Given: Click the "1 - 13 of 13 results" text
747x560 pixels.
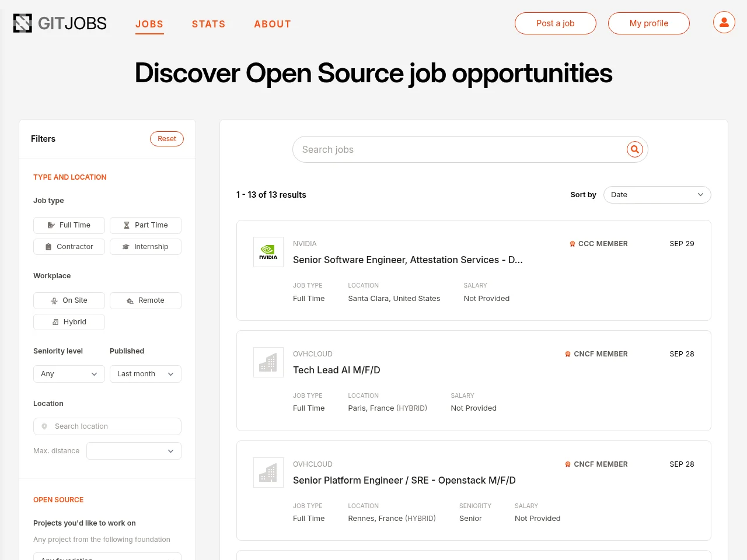Looking at the screenshot, I should [271, 195].
